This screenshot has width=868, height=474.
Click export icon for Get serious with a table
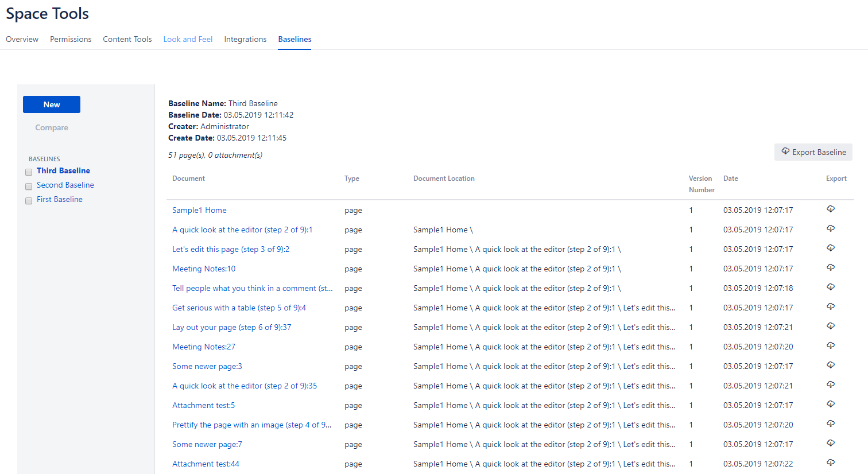click(830, 307)
